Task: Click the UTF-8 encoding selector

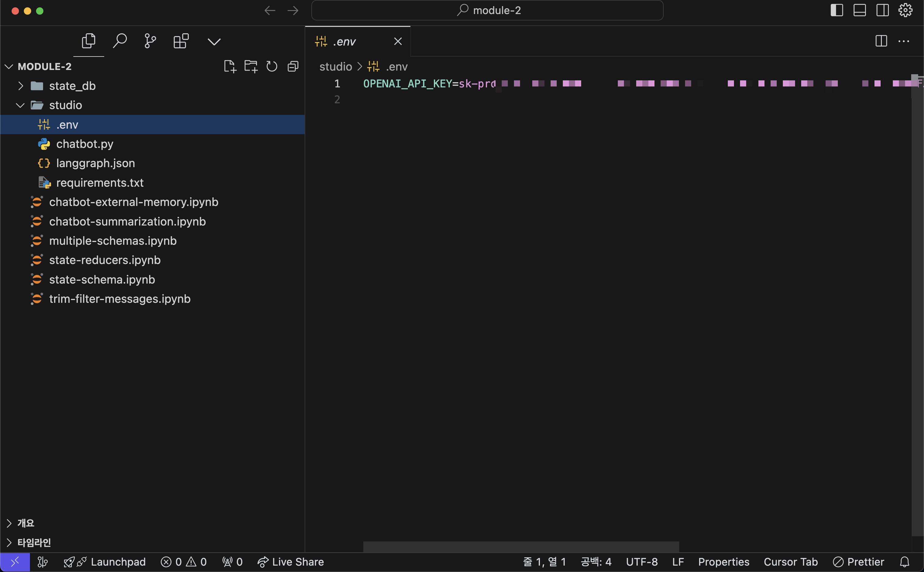Action: pyautogui.click(x=641, y=562)
